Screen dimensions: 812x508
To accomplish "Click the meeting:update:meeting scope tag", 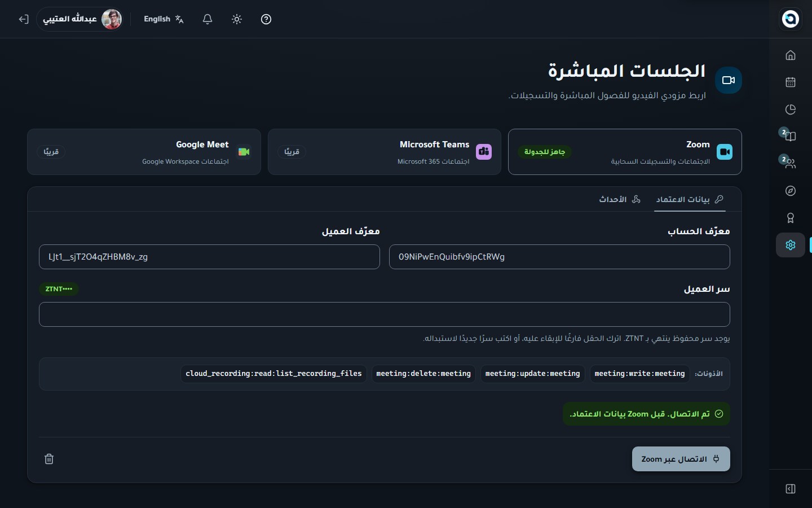I will click(x=533, y=374).
